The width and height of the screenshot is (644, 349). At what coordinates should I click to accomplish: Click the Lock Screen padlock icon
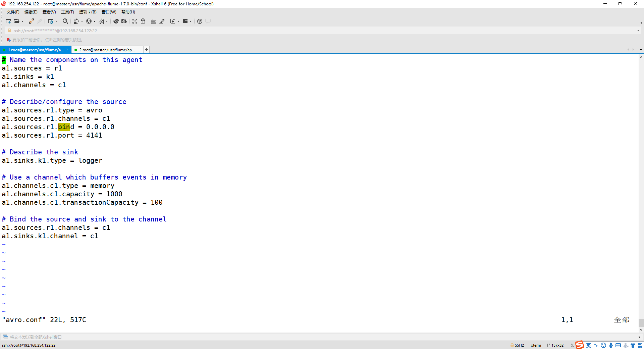point(143,21)
